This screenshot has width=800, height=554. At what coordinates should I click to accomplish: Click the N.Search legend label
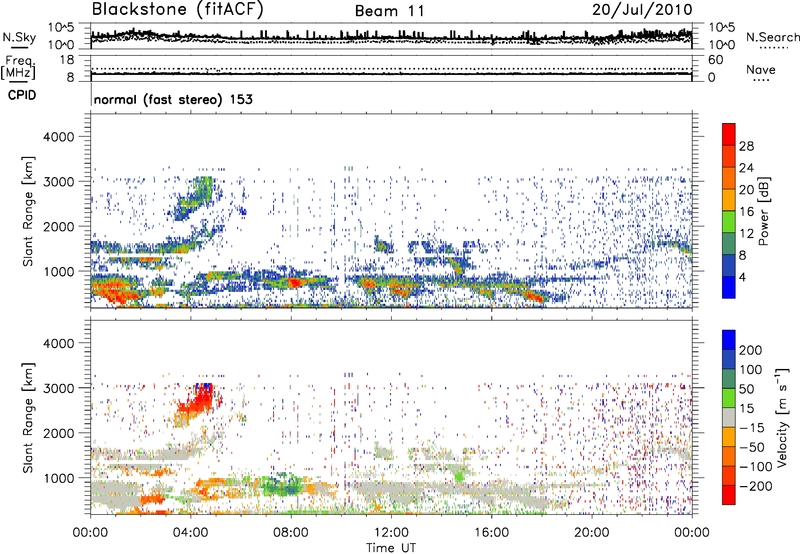(x=772, y=37)
